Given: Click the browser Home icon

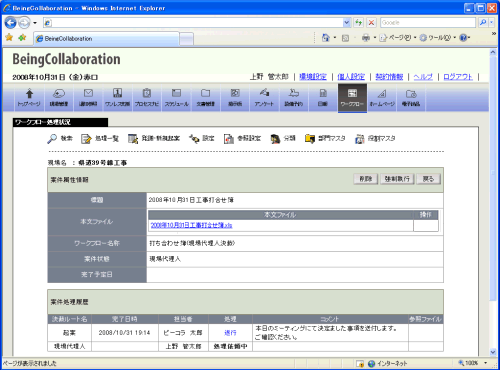Looking at the screenshot, I should click(326, 38).
